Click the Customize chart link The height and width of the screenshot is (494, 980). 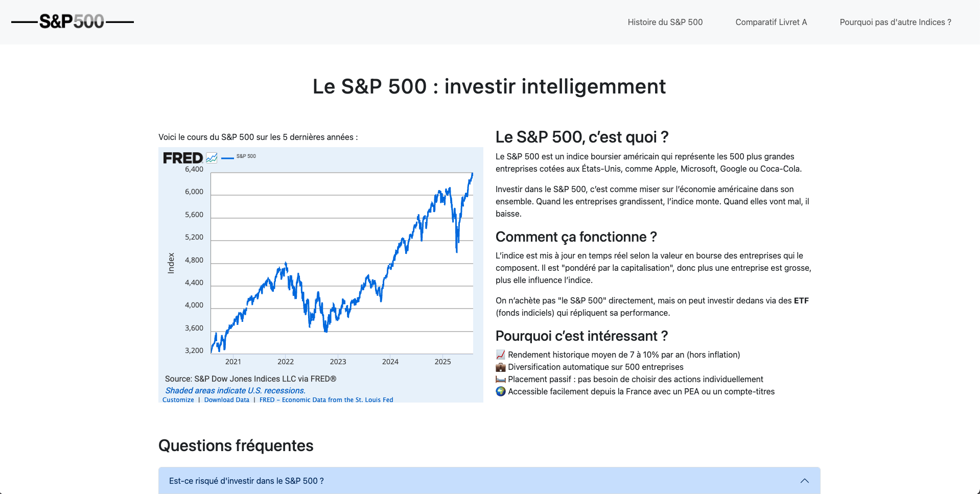click(178, 399)
